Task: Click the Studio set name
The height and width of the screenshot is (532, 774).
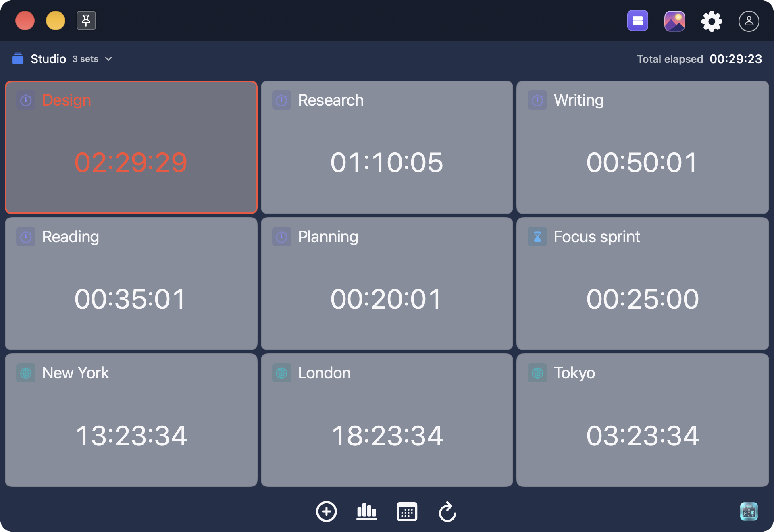Action: (48, 59)
